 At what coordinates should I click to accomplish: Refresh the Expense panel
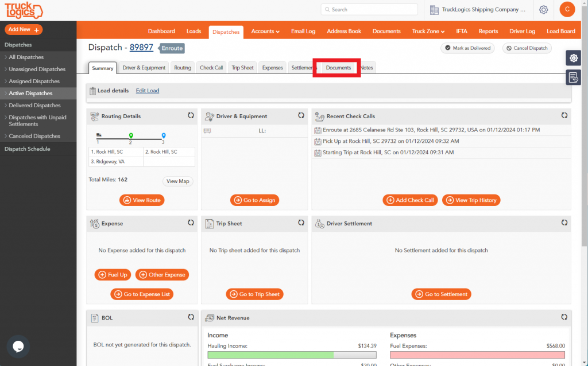[191, 223]
